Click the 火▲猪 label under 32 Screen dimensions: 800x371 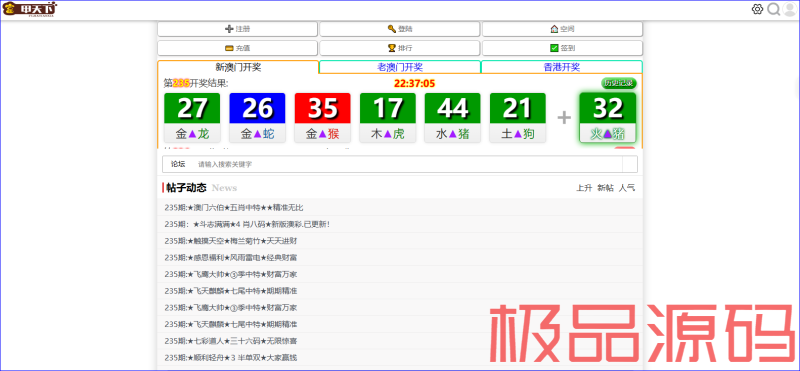click(x=608, y=134)
